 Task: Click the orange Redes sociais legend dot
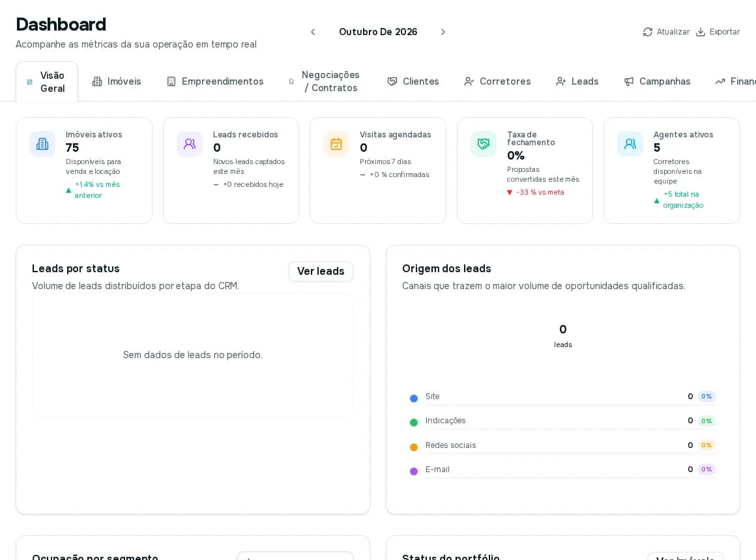tap(414, 447)
